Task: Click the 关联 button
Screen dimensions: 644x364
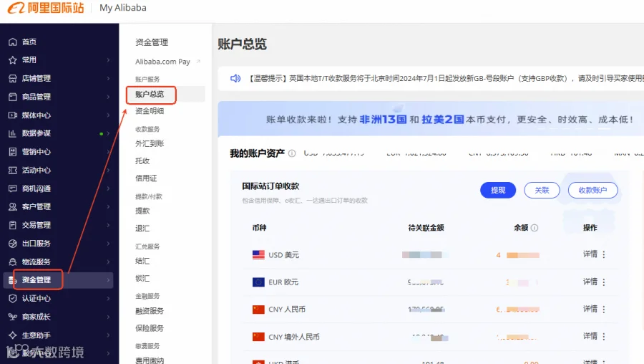Action: click(x=542, y=190)
